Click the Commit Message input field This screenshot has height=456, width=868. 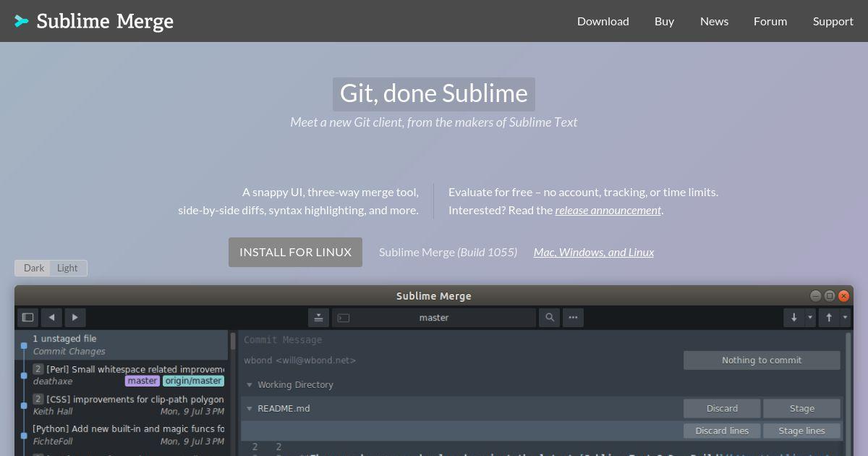click(x=539, y=340)
